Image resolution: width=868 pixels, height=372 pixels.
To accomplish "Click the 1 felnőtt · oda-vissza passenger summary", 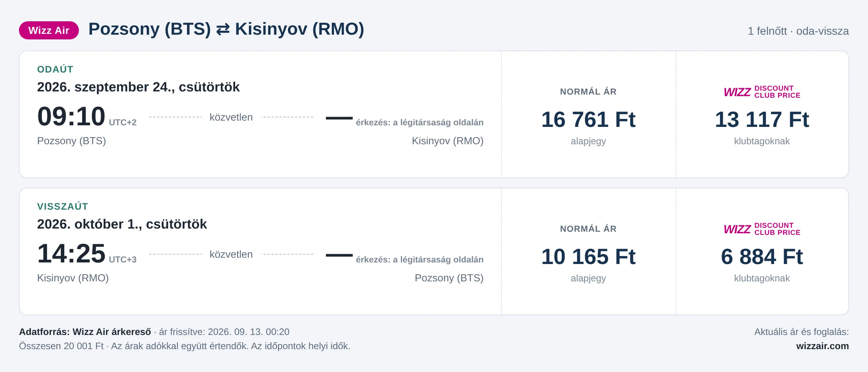I will [x=798, y=31].
